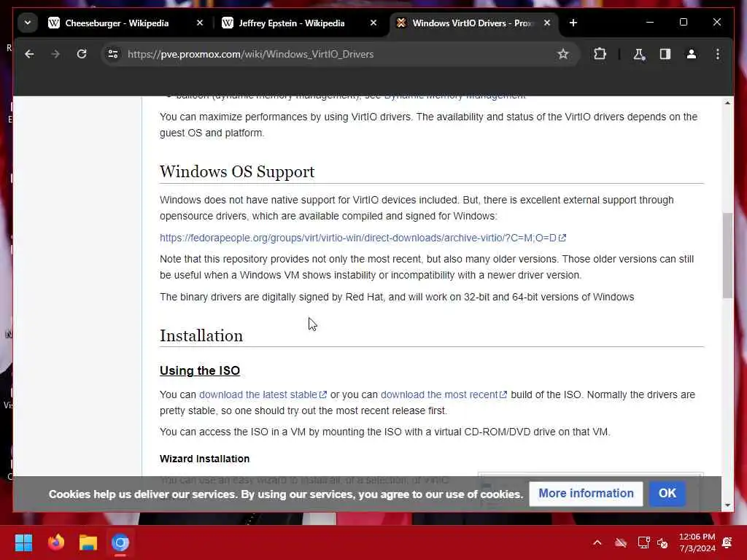Screen dimensions: 747x560
Task: Open Chrome Labs flask icon
Action: [639, 54]
